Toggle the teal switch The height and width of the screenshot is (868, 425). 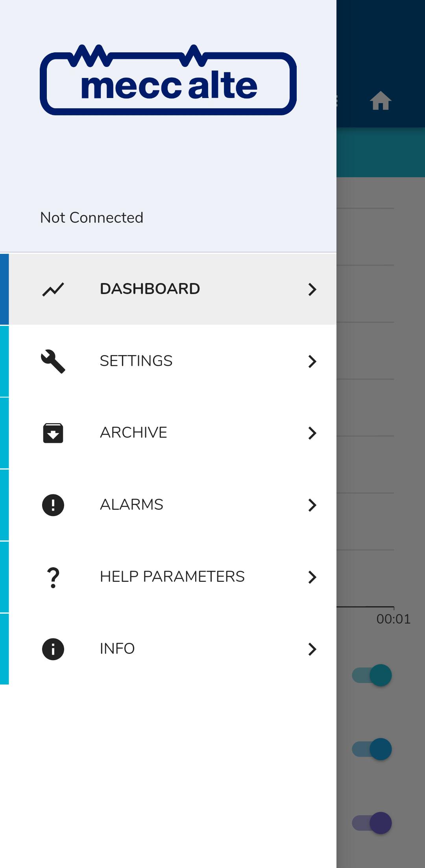click(372, 676)
